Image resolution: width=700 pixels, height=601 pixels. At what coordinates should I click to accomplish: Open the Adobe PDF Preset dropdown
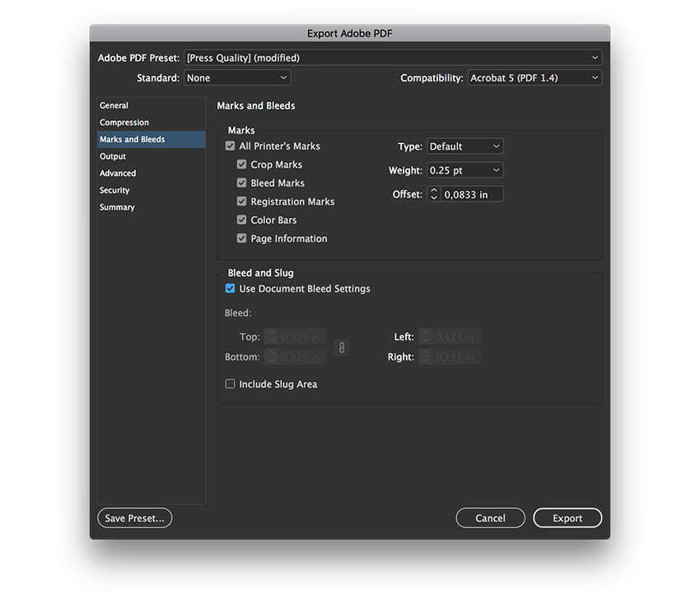click(x=392, y=58)
